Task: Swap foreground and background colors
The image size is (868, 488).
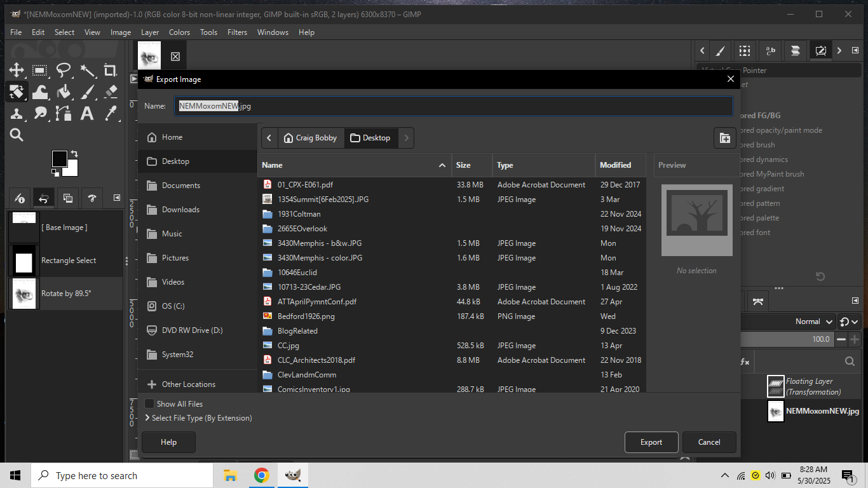Action: coord(74,154)
